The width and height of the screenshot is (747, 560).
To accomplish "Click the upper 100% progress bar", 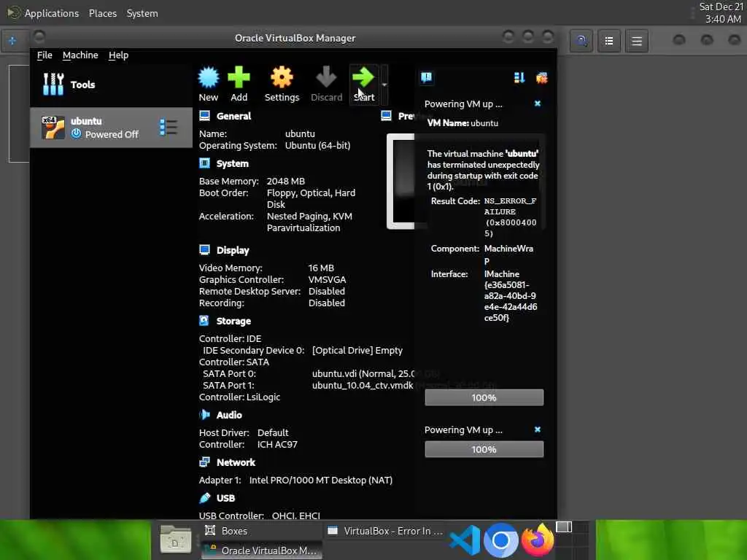I will pyautogui.click(x=484, y=397).
